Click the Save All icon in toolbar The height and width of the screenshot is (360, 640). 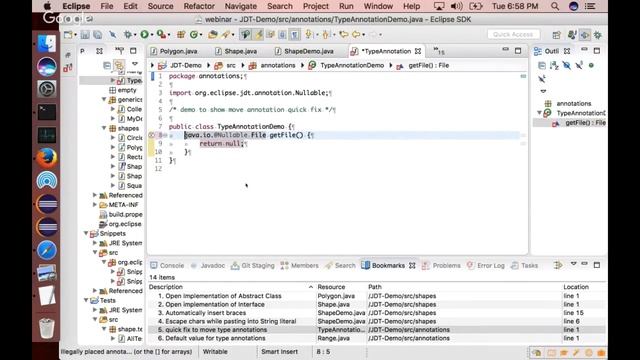(98, 35)
